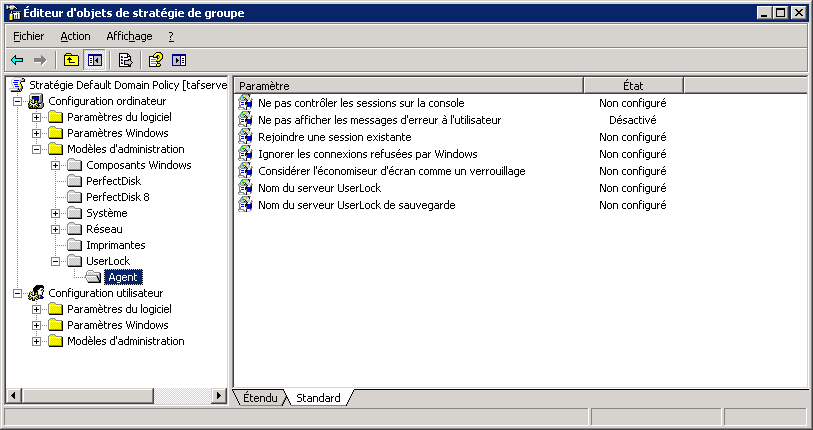Click the Back arrow toolbar icon
Viewport: 813px width, 430px height.
click(x=17, y=60)
